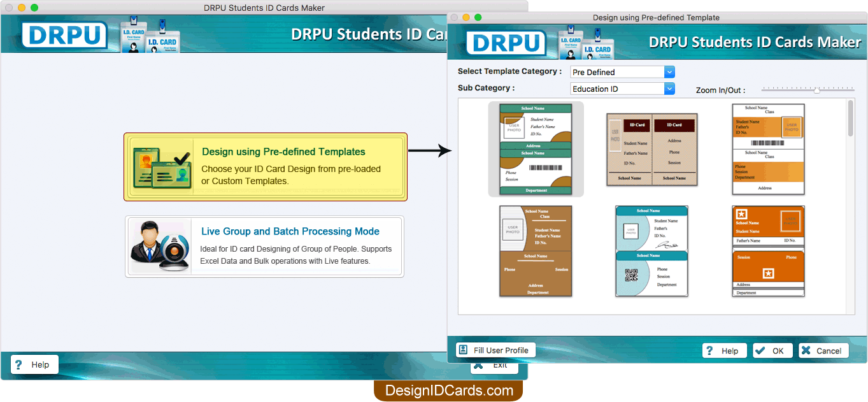
Task: Click the 'Sub Category :' label
Action: coord(487,88)
